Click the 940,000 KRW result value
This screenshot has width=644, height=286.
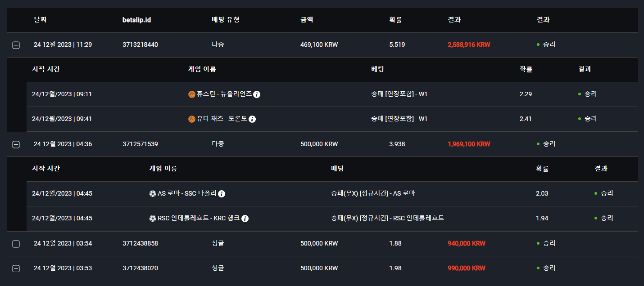pos(467,243)
